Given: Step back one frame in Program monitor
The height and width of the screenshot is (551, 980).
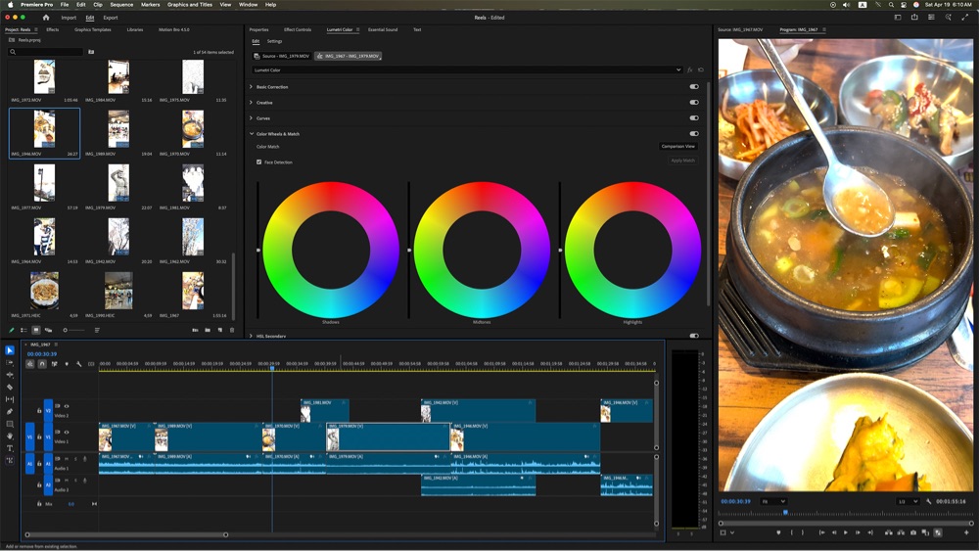Looking at the screenshot, I should [834, 532].
